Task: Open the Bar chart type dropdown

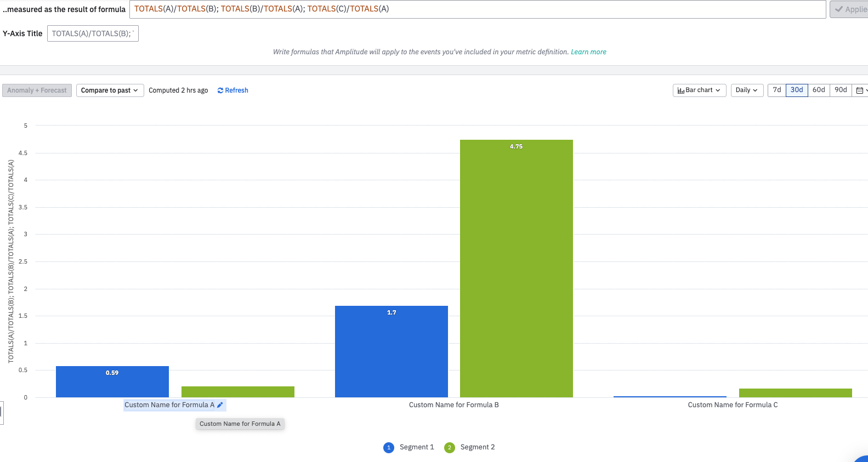Action: click(x=699, y=90)
